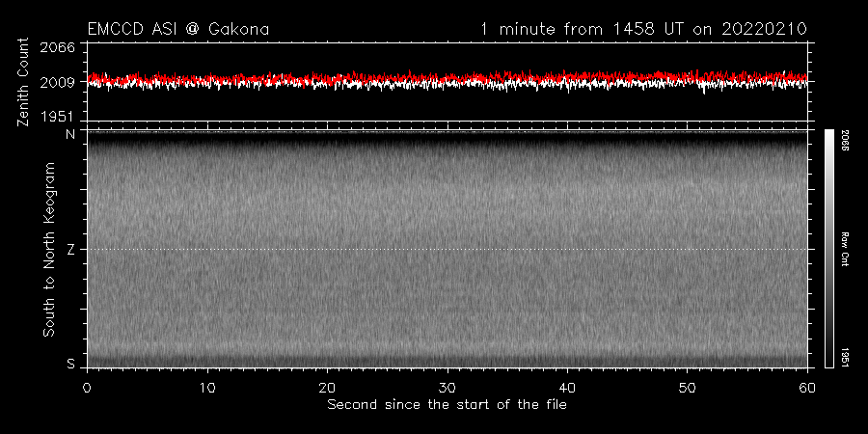Click the 'Zenith Count' axis label
The height and width of the screenshot is (434, 868).
pos(23,82)
